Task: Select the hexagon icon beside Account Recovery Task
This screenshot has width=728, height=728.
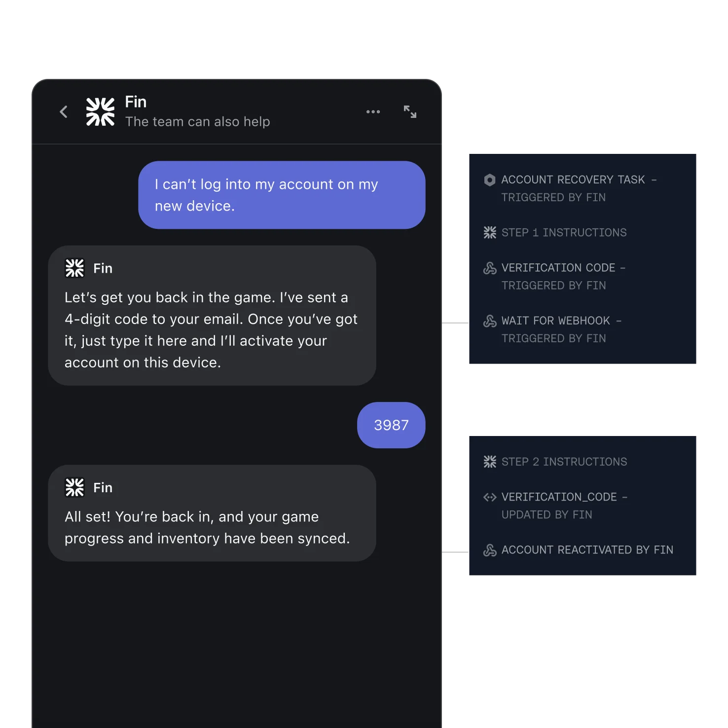Action: point(489,180)
